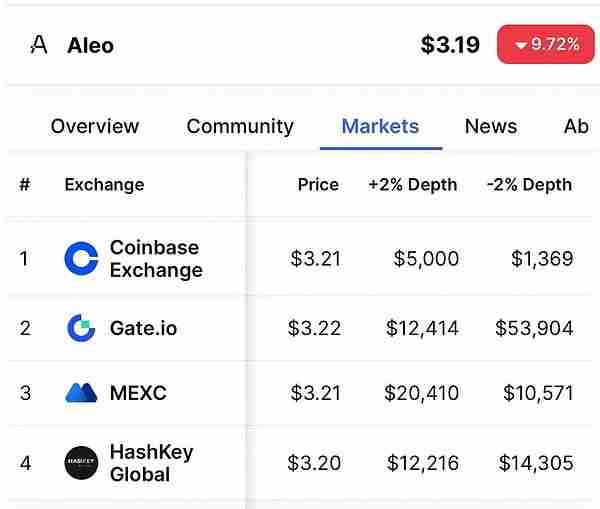The width and height of the screenshot is (600, 509).
Task: Sort by the +2% Depth column
Action: coord(412,184)
